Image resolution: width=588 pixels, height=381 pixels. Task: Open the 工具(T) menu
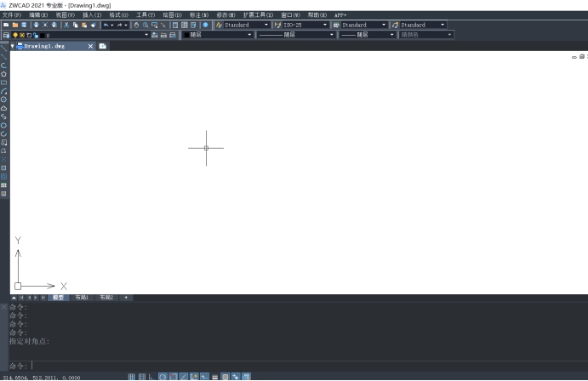click(x=146, y=15)
